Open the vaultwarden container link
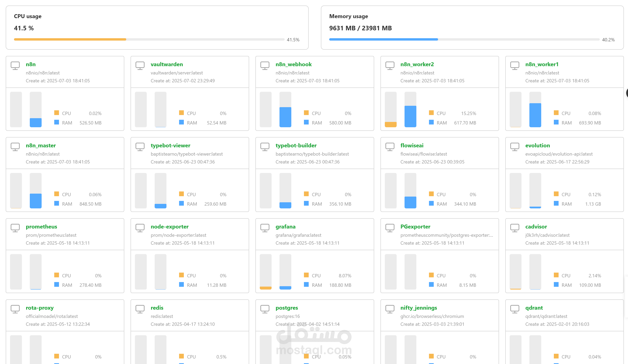The width and height of the screenshot is (628, 364). 167,64
